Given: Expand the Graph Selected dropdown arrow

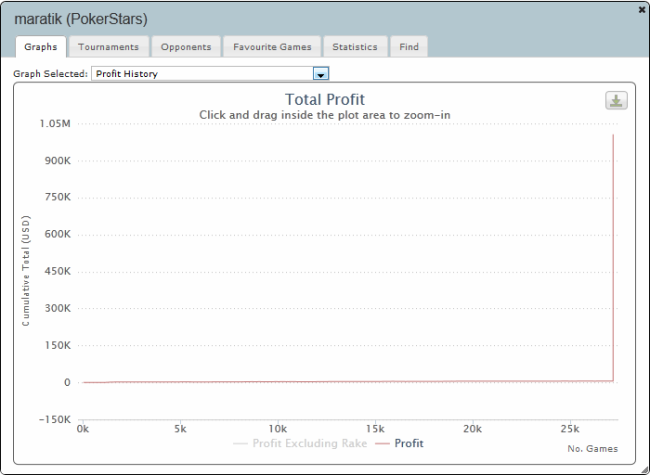Looking at the screenshot, I should (321, 74).
